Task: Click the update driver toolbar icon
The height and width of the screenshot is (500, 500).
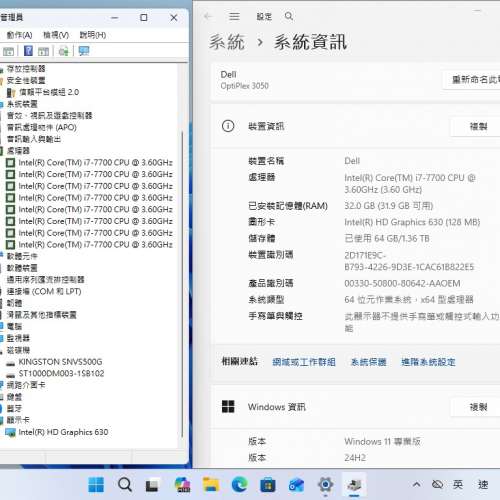Action: pos(63,51)
